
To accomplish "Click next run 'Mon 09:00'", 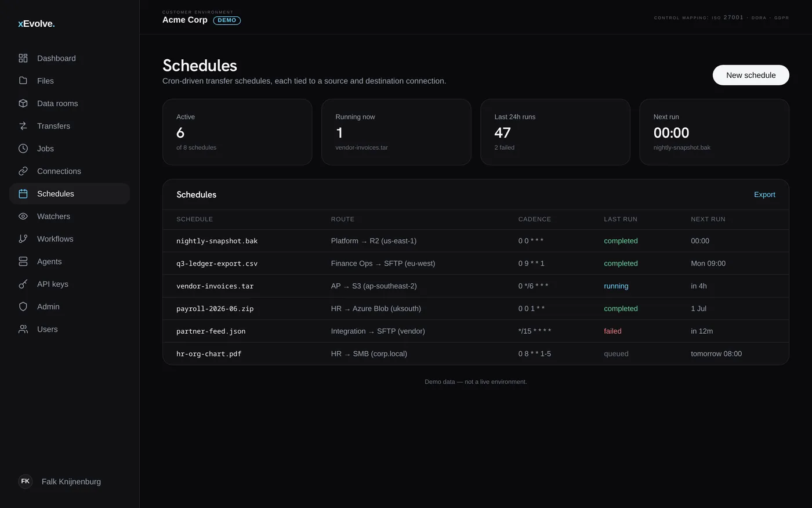I will [708, 264].
